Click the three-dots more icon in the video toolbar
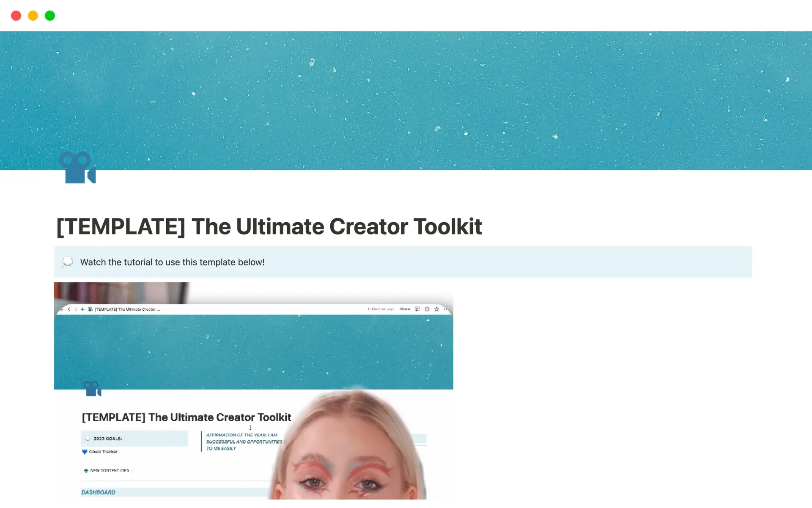 pyautogui.click(x=445, y=309)
